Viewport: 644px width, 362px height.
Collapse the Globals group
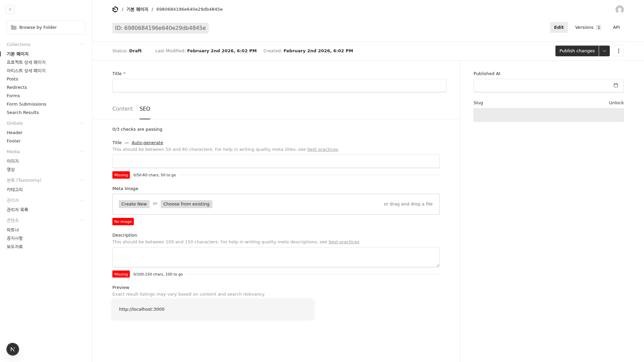pos(82,123)
